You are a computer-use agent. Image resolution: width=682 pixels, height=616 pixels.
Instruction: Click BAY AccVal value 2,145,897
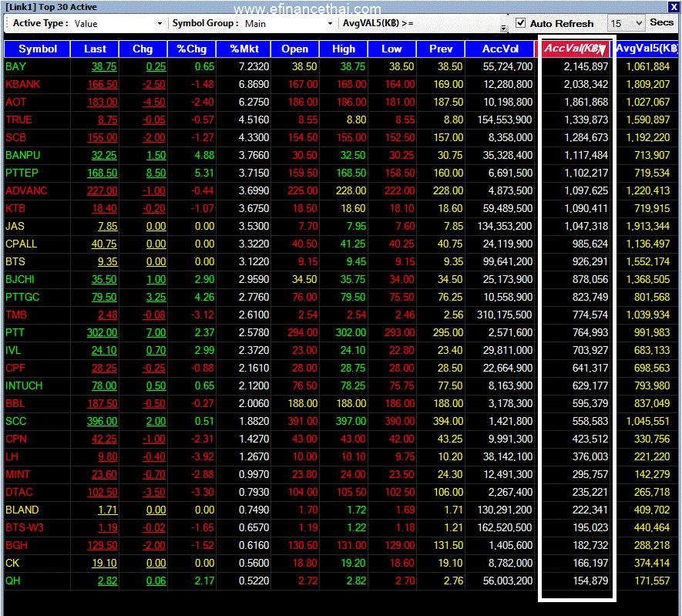(586, 66)
